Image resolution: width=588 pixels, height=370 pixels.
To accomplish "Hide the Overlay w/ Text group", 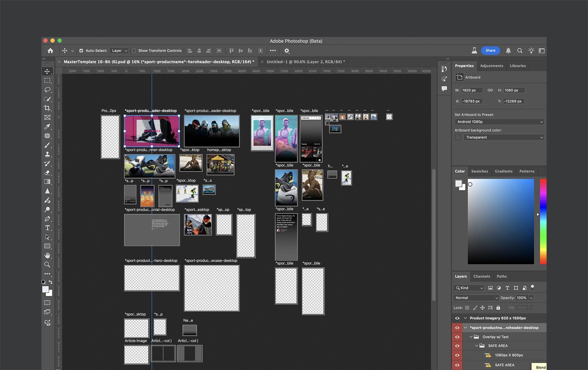I will pyautogui.click(x=457, y=337).
